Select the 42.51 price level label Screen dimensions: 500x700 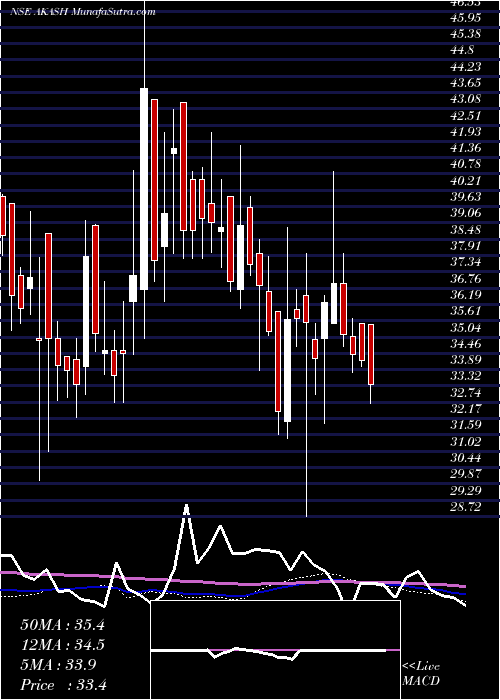(x=464, y=116)
